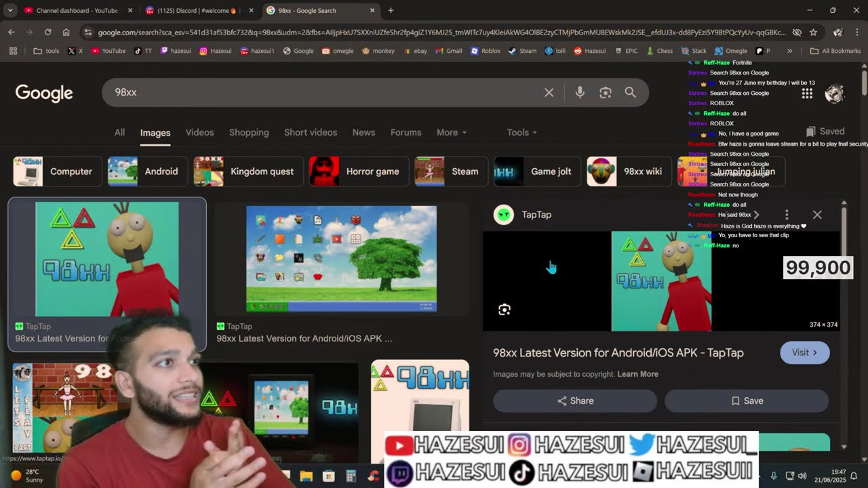Screen dimensions: 868x488
Task: Open the Steam bookmark
Action: coord(522,51)
